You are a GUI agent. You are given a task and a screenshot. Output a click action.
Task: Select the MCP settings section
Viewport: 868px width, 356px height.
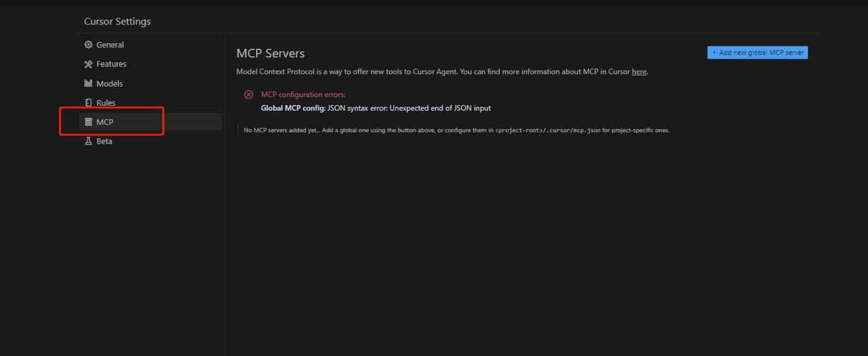[151, 122]
